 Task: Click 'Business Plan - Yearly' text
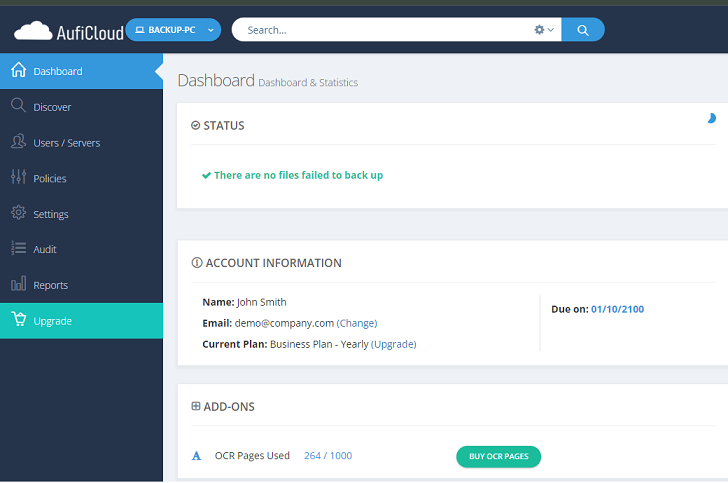click(x=319, y=344)
